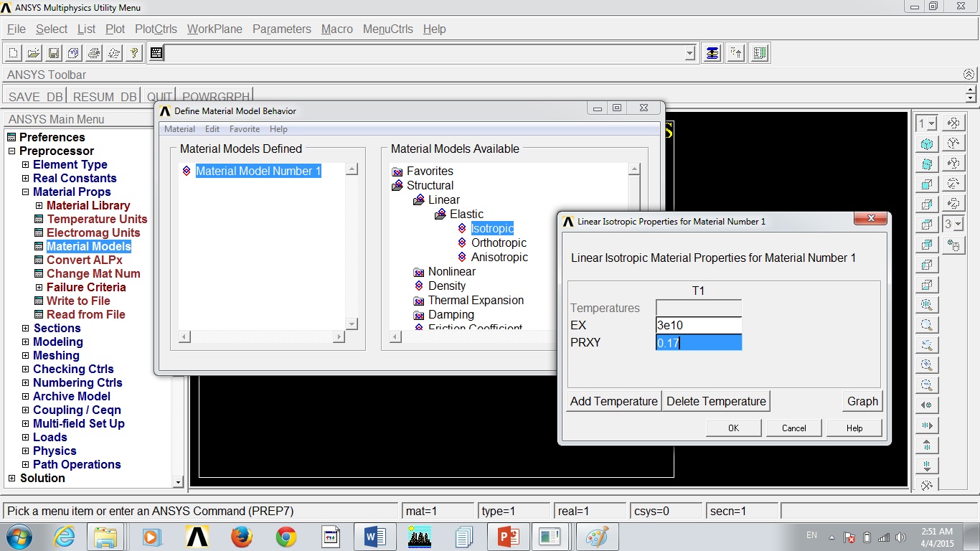Click the PRXY value input field
This screenshot has width=980, height=551.
699,343
